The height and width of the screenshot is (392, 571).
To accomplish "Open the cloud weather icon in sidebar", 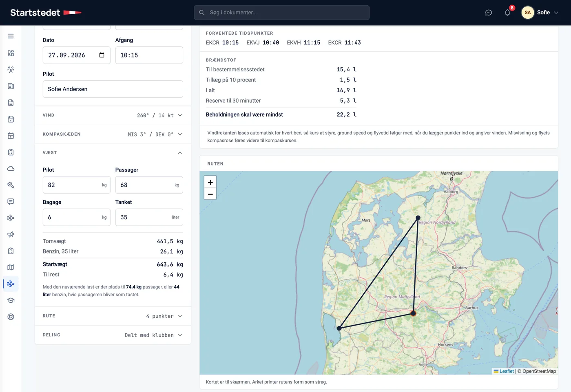I will [x=11, y=169].
